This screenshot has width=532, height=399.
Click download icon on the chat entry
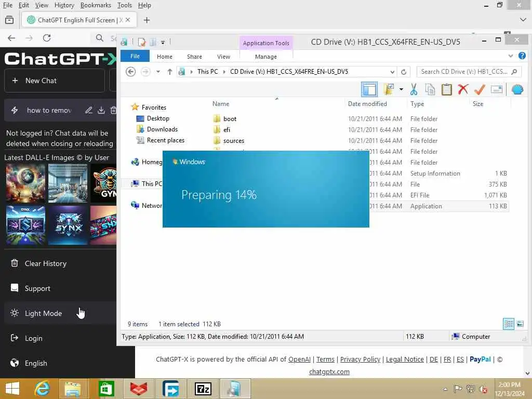(101, 110)
